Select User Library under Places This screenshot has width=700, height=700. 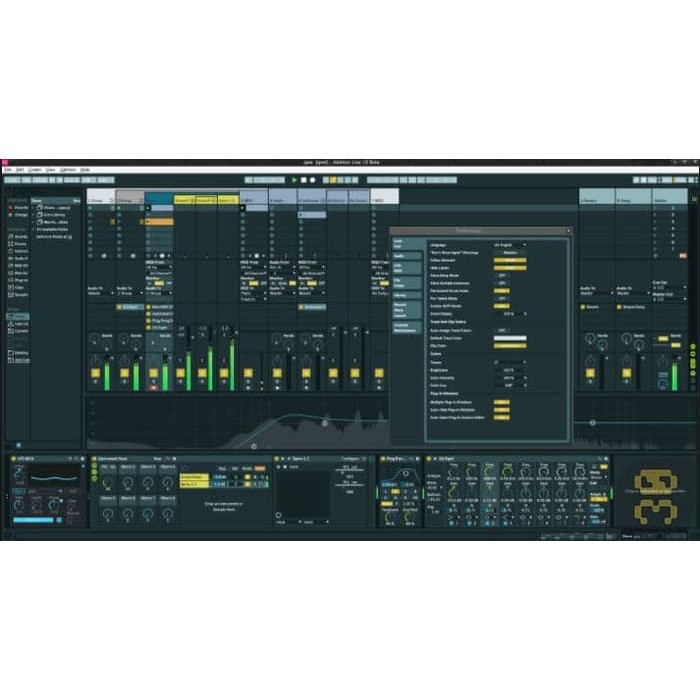pos(18,324)
